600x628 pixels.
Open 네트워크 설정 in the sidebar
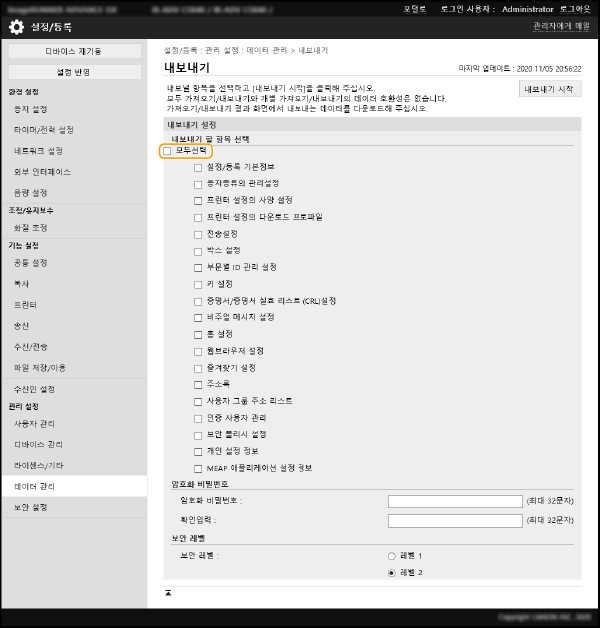(39, 151)
